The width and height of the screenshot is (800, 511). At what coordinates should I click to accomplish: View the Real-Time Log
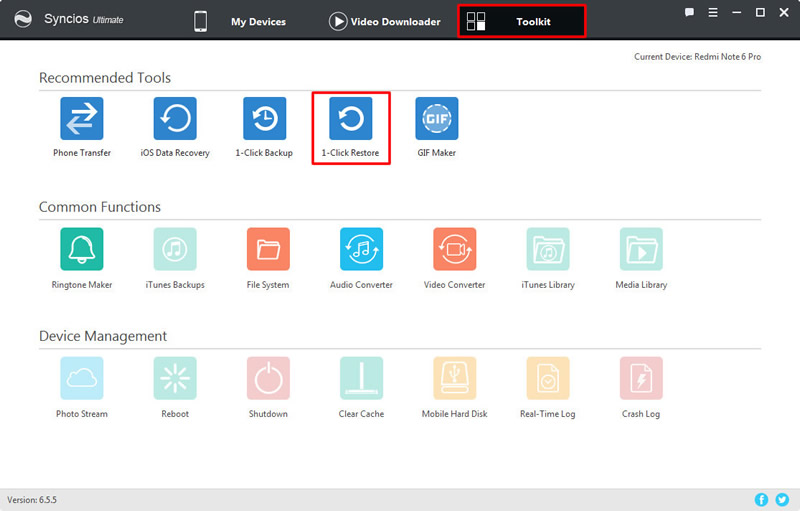(548, 378)
